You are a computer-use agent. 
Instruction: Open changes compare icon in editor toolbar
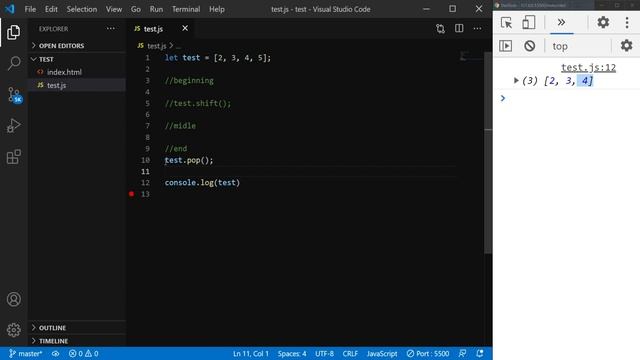click(x=440, y=29)
